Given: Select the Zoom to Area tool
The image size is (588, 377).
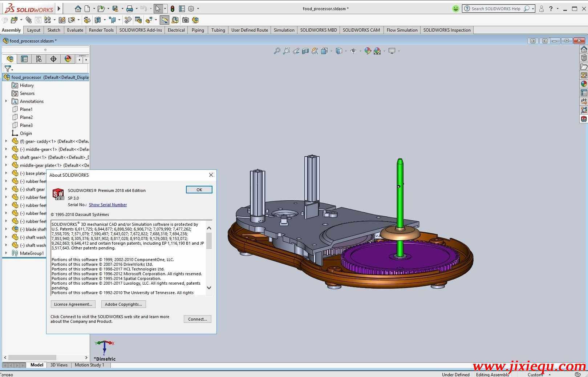Looking at the screenshot, I should [x=287, y=51].
